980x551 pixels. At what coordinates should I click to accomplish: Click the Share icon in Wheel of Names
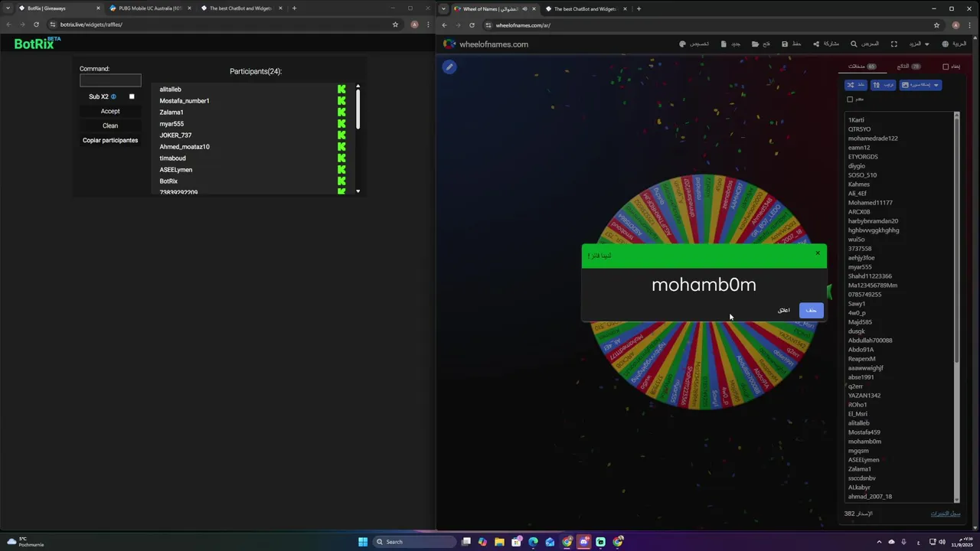[x=816, y=44]
